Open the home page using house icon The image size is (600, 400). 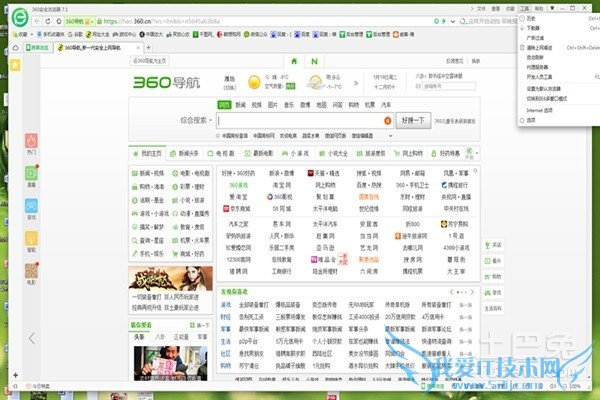(x=59, y=21)
